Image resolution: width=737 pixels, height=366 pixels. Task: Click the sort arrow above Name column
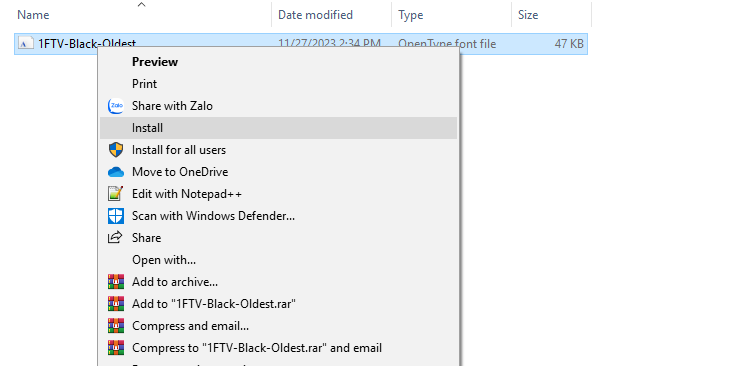(x=141, y=5)
